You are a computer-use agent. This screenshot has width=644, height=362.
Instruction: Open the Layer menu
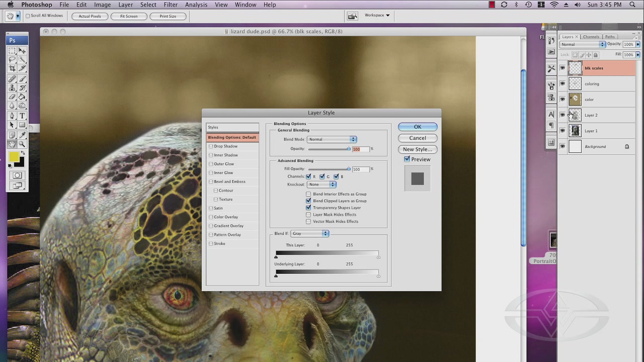[126, 5]
